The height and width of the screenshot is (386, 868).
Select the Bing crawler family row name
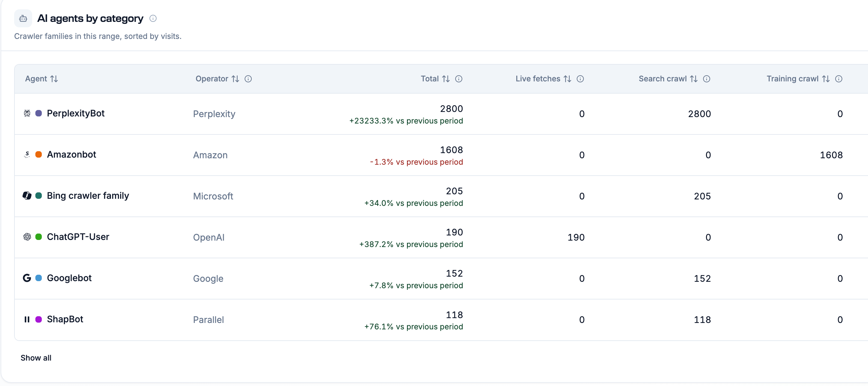[88, 196]
